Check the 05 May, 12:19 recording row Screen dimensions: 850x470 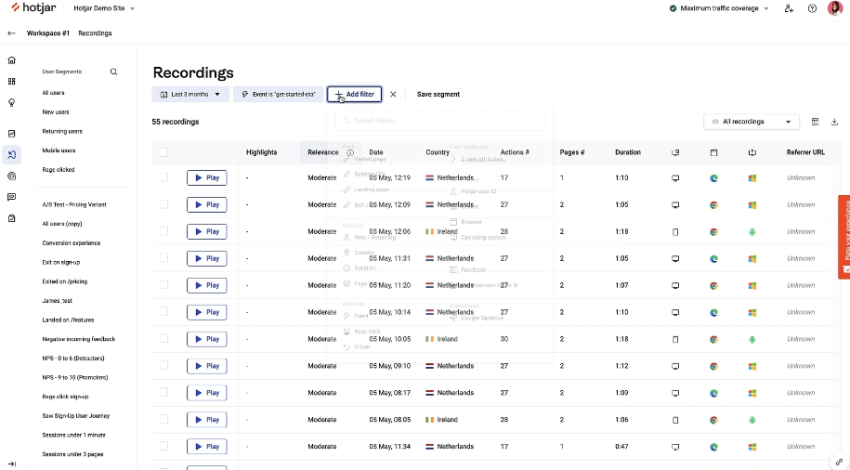tap(164, 177)
